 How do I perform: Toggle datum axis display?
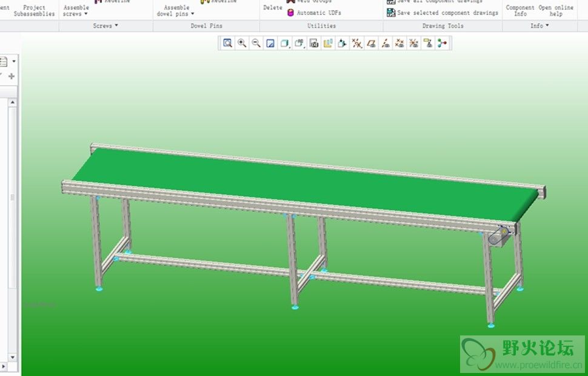[386, 43]
